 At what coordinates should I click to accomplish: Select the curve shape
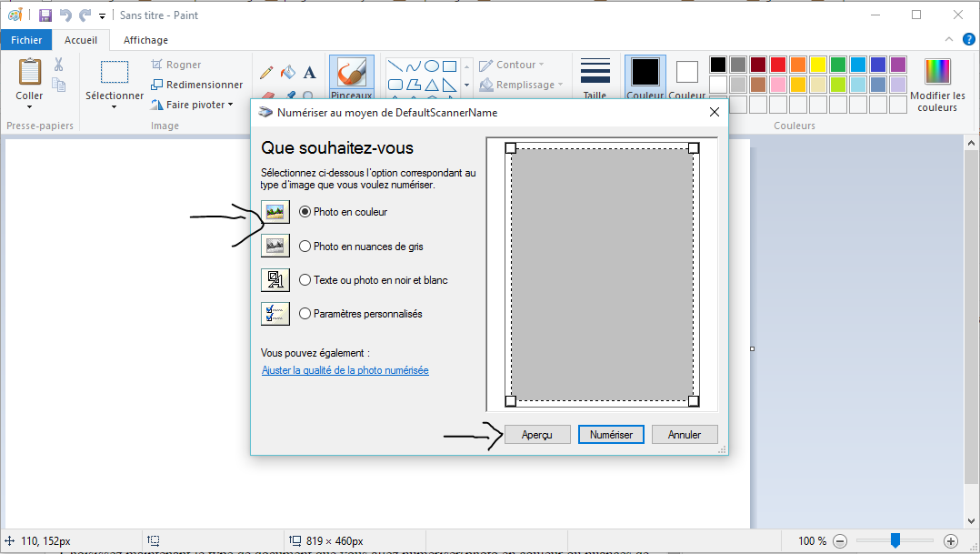tap(413, 66)
